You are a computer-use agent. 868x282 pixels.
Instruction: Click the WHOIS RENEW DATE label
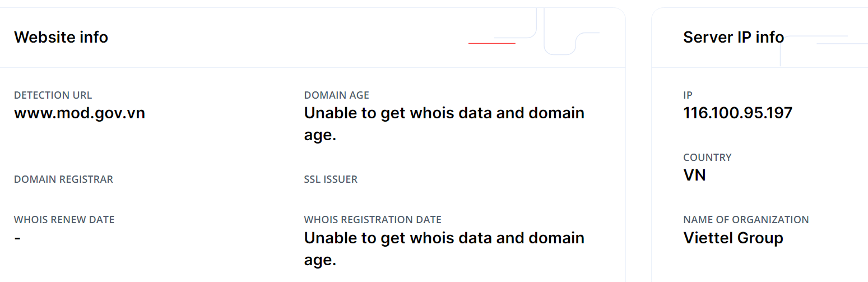point(64,220)
